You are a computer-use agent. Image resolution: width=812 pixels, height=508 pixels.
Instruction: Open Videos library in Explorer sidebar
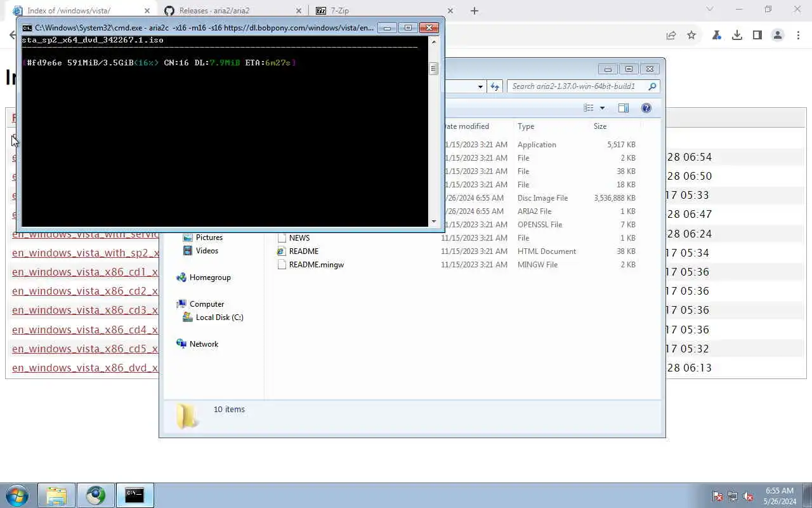coord(207,251)
